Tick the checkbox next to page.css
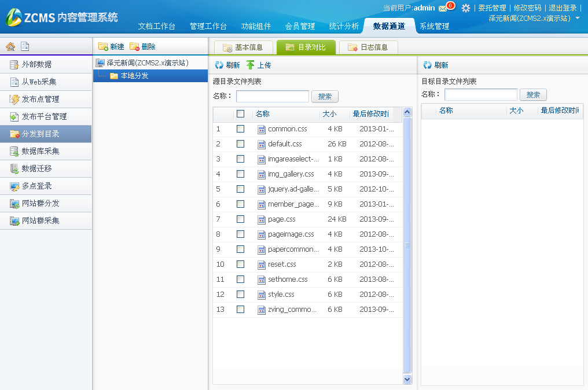Image resolution: width=588 pixels, height=390 pixels. pyautogui.click(x=240, y=219)
